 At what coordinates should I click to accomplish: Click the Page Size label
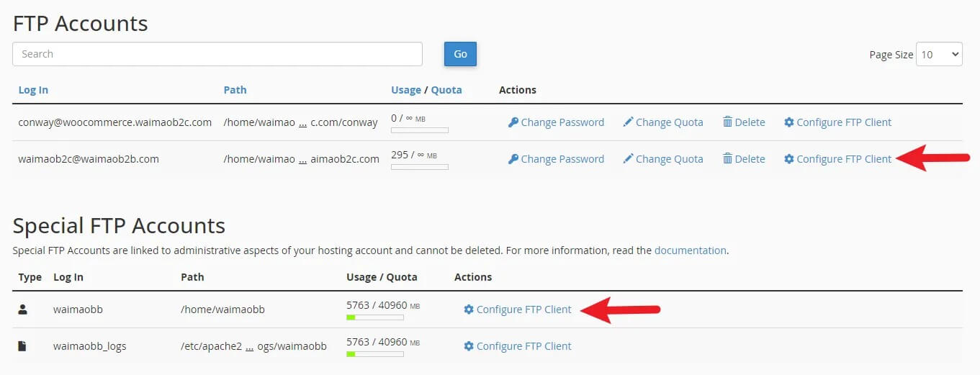click(891, 55)
